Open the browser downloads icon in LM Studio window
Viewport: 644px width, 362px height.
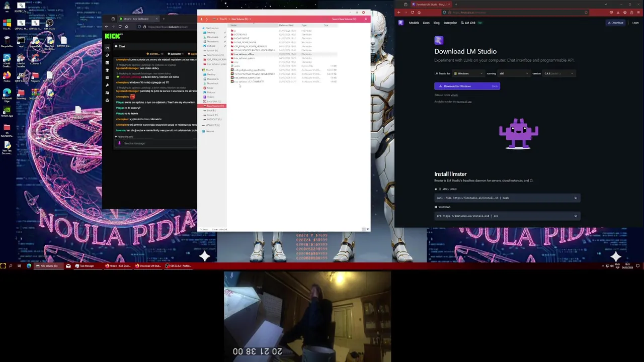pyautogui.click(x=618, y=13)
